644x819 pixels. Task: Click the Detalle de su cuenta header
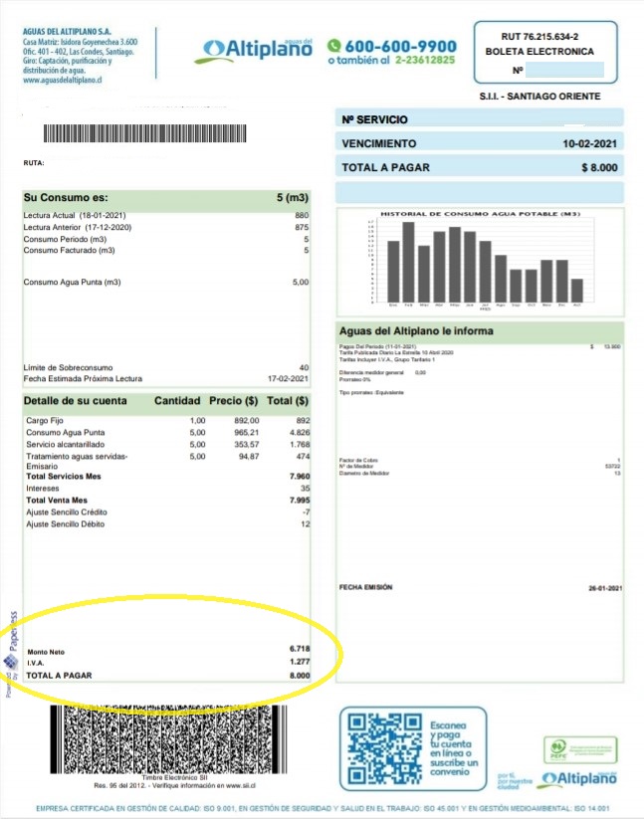click(x=76, y=401)
